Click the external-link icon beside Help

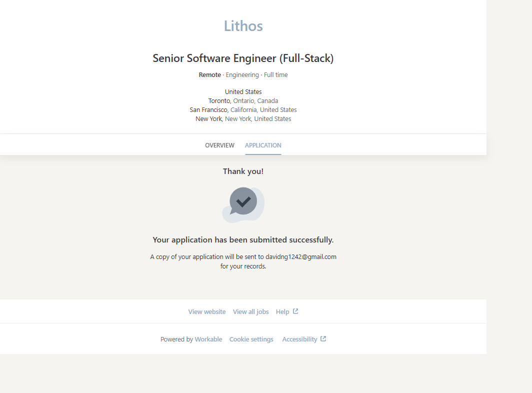click(x=295, y=311)
